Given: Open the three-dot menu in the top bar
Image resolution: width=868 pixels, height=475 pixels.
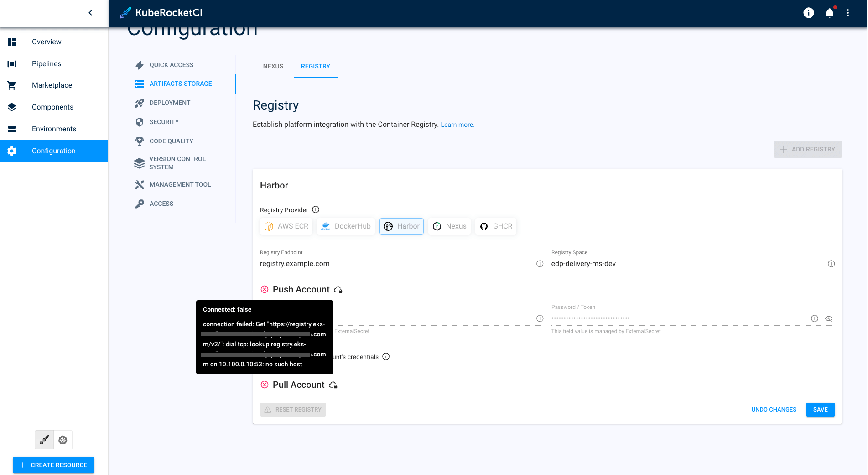Looking at the screenshot, I should [x=848, y=13].
